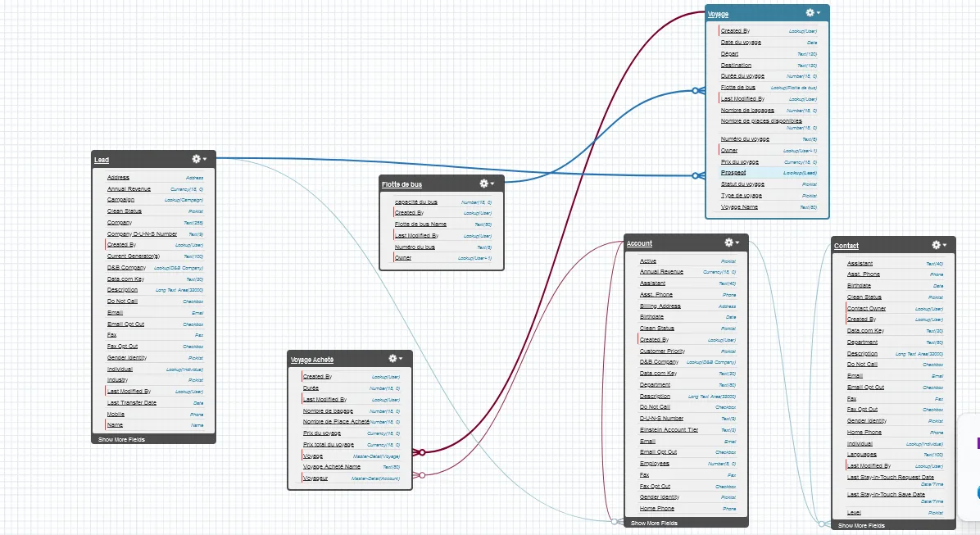980x535 pixels.
Task: Select Date du voyage field in Voyage
Action: (x=768, y=43)
